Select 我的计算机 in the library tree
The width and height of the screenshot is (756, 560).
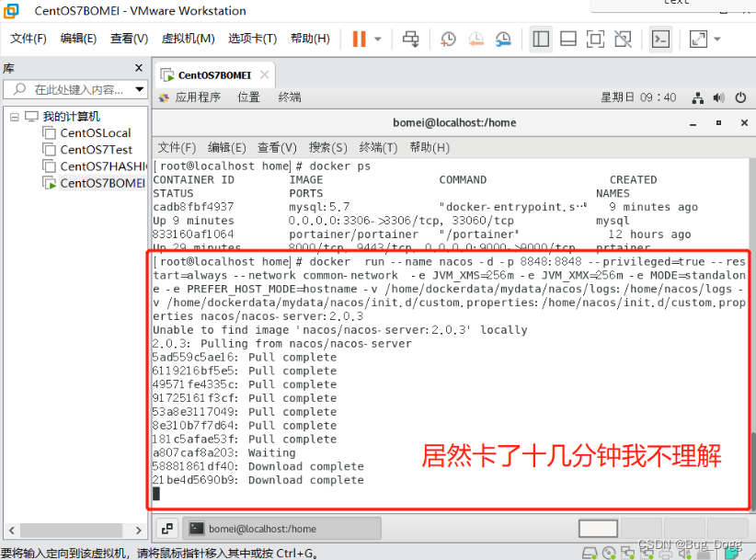(x=71, y=117)
